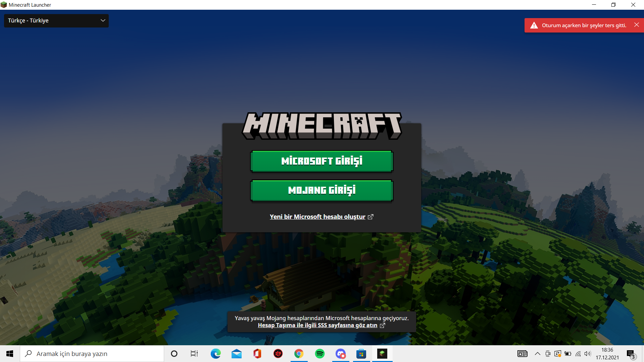Open the Türkçe - Türkiye language dropdown

pos(56,20)
